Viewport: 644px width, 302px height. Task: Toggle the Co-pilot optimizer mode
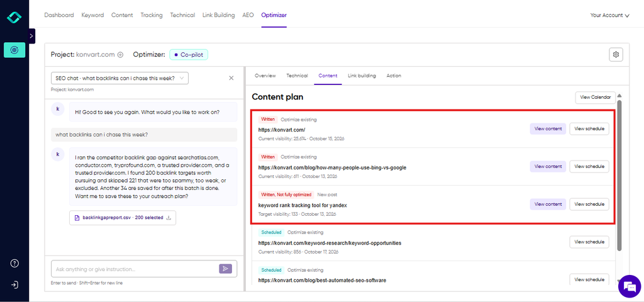[x=189, y=55]
